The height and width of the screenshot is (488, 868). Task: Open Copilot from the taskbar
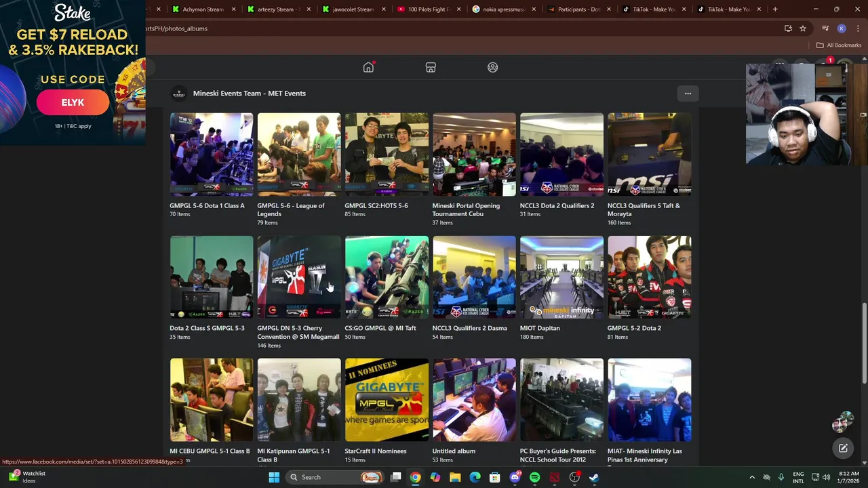435,477
